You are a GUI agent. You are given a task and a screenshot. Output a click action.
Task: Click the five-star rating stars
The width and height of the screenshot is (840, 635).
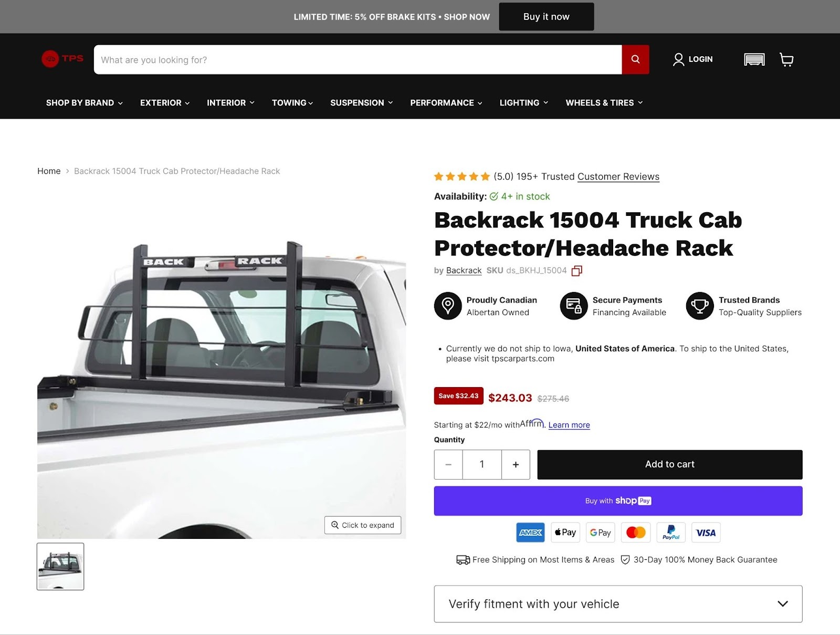(x=462, y=176)
